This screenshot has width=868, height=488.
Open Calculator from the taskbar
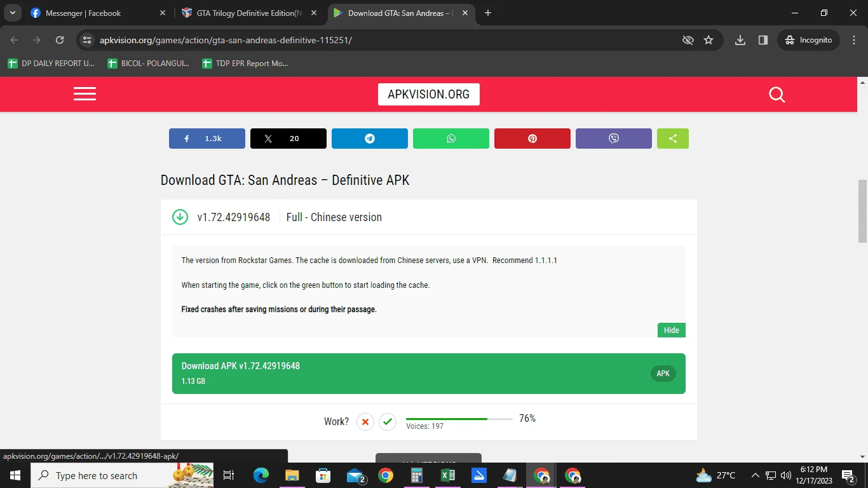click(417, 475)
